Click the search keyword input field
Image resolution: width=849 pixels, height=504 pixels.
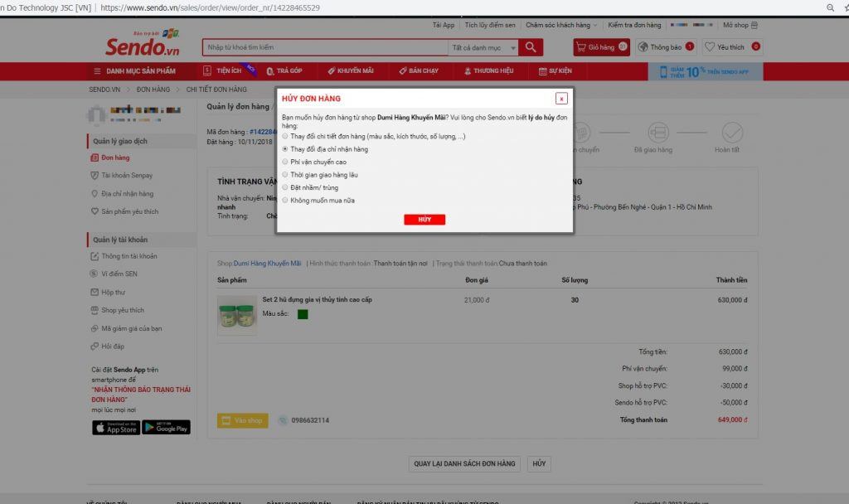324,48
